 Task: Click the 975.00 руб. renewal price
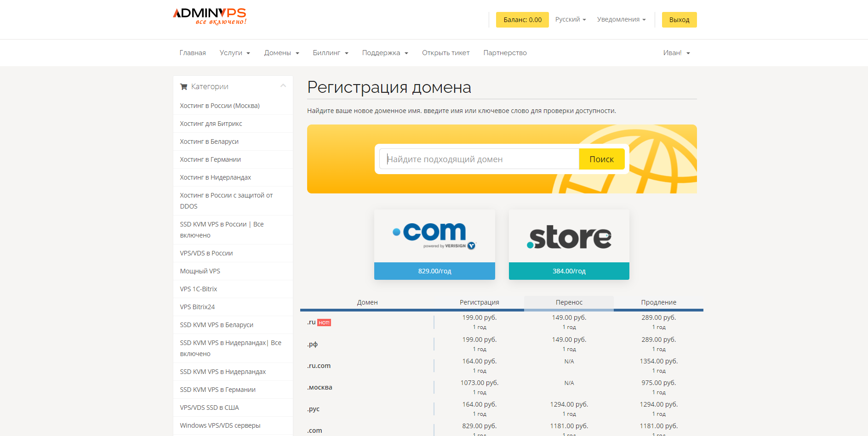pos(658,383)
